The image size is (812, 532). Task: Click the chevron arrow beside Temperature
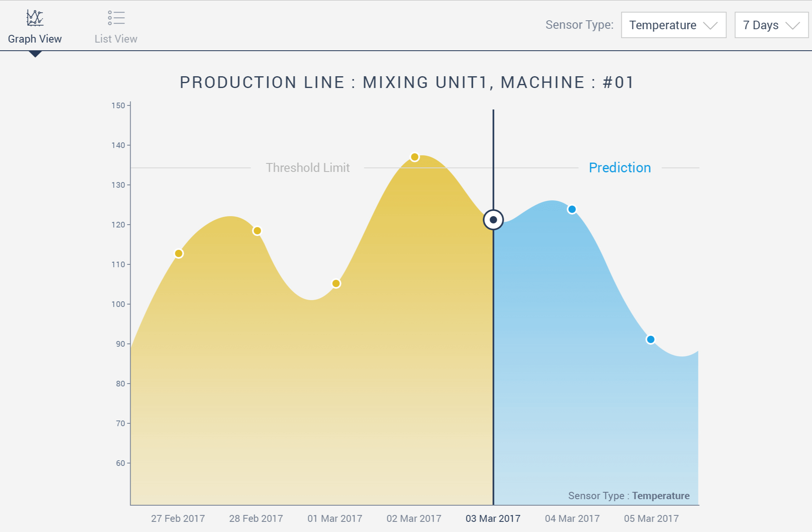tap(710, 26)
